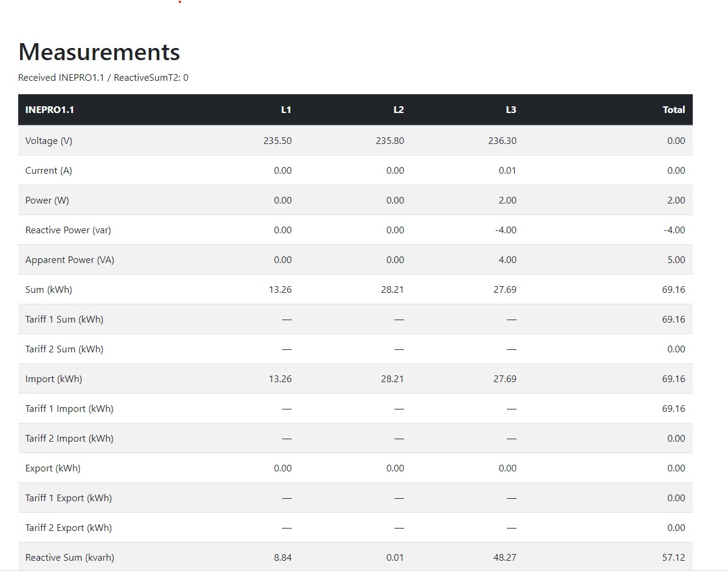
Task: Select the INEPRO1.1 table header
Action: pos(50,110)
